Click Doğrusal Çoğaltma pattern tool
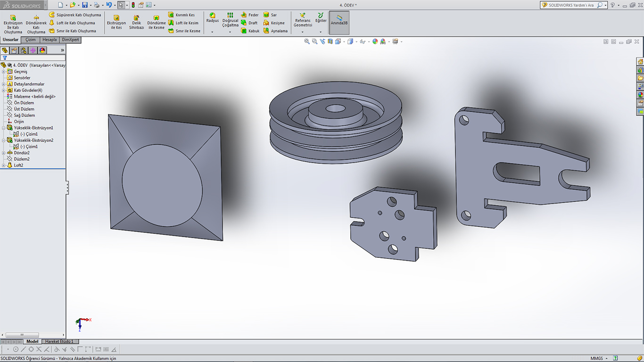Image resolution: width=644 pixels, height=362 pixels. 231,20
